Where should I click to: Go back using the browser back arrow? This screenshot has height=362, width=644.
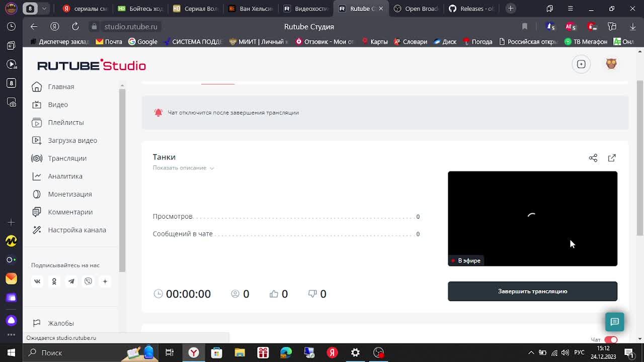click(x=34, y=27)
